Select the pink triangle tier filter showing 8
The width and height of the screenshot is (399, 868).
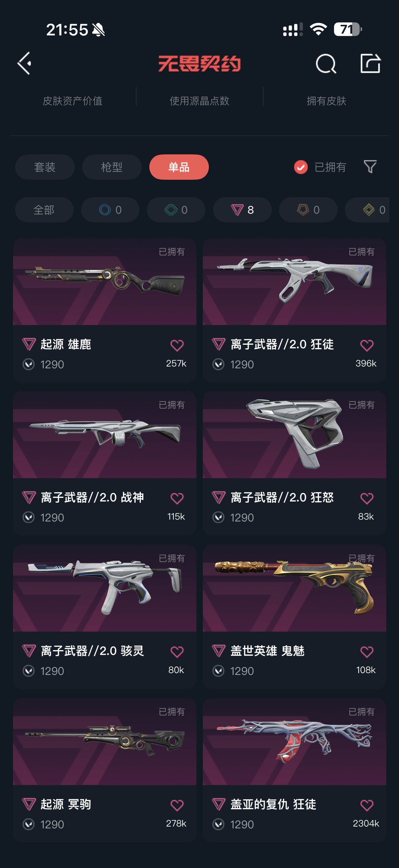click(242, 210)
